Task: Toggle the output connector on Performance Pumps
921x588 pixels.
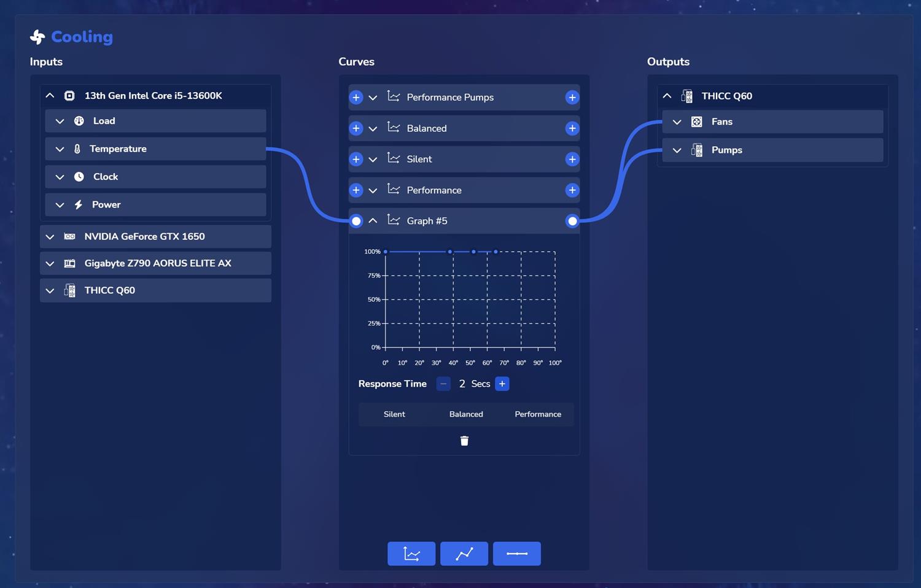Action: point(572,98)
